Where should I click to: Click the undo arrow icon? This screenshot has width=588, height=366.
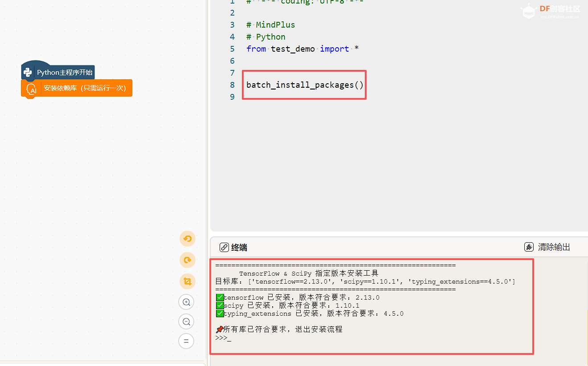187,239
